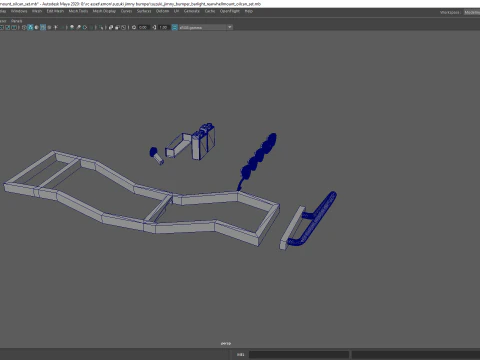Click the MEL script language label
Screen dimensions: 480x360
(x=240, y=354)
